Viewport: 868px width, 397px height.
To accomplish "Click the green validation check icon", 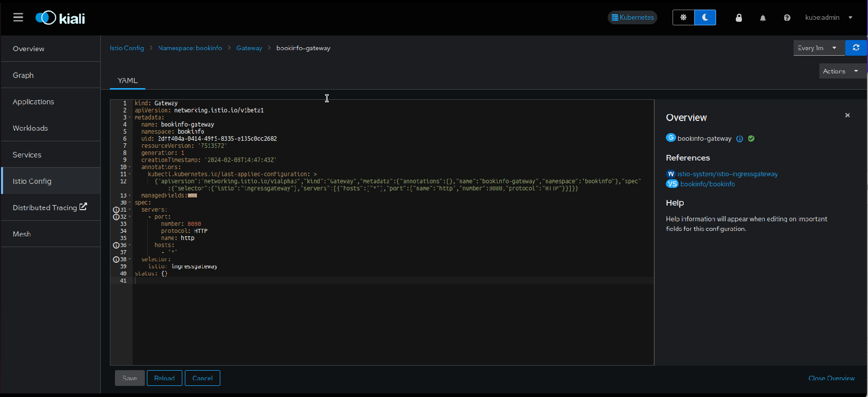I will tap(751, 139).
